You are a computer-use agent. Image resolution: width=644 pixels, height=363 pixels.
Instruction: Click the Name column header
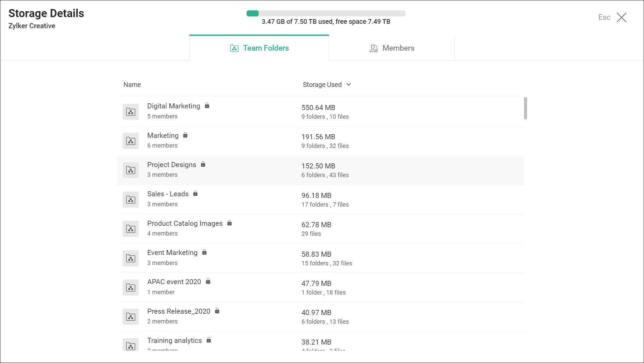coord(132,85)
